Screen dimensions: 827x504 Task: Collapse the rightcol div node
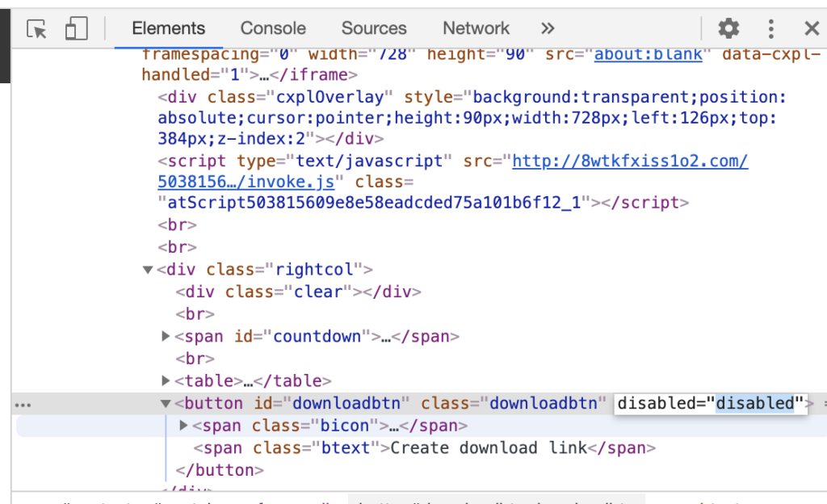click(x=148, y=270)
